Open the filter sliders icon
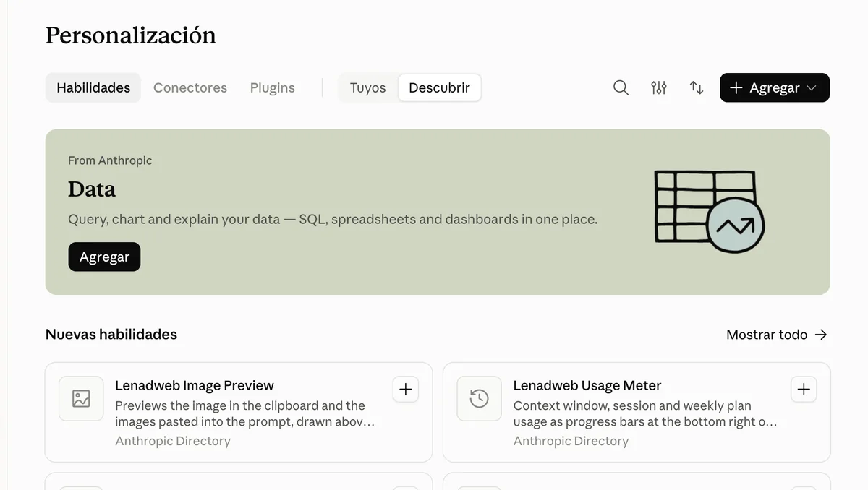The height and width of the screenshot is (490, 868). 658,87
